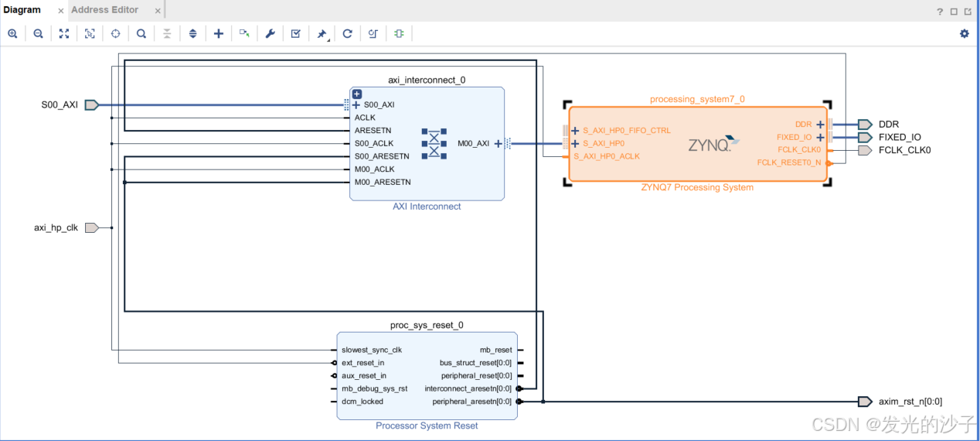The height and width of the screenshot is (441, 980).
Task: Click the M00_ARESETN pin
Action: [x=383, y=182]
